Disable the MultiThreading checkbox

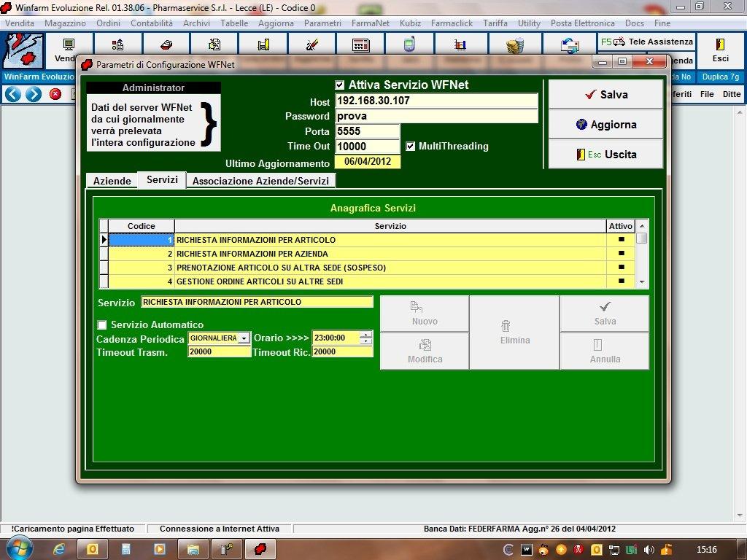point(411,146)
